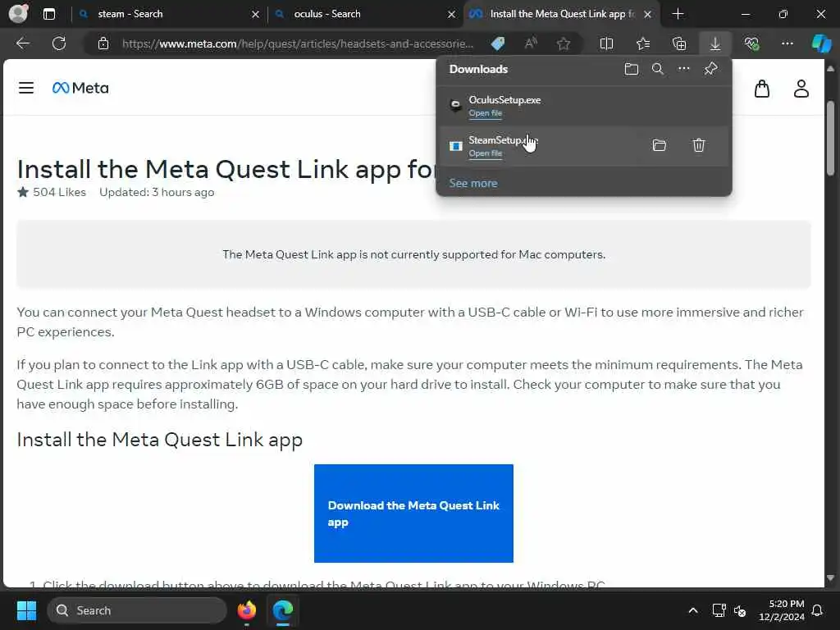Open the clock showing 5:20 PM

[x=782, y=610]
